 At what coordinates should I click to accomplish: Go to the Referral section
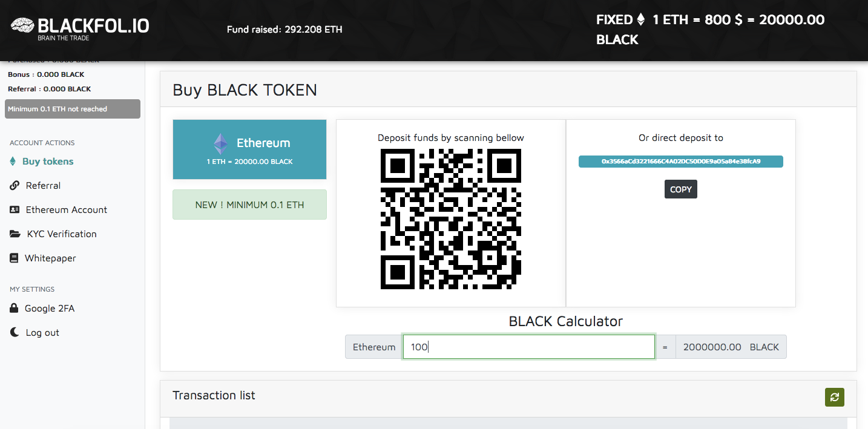click(43, 186)
